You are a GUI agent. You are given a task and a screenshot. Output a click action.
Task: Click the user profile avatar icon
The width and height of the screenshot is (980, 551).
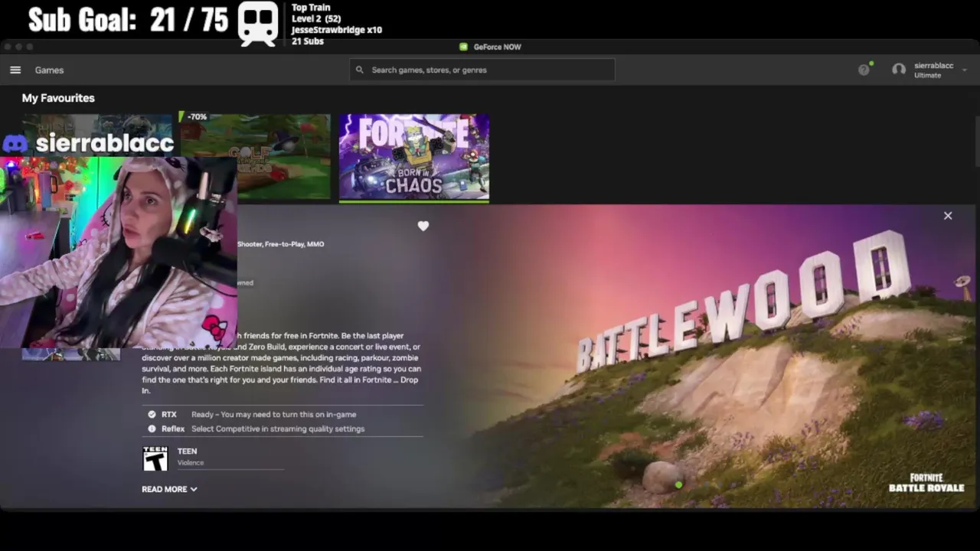899,70
